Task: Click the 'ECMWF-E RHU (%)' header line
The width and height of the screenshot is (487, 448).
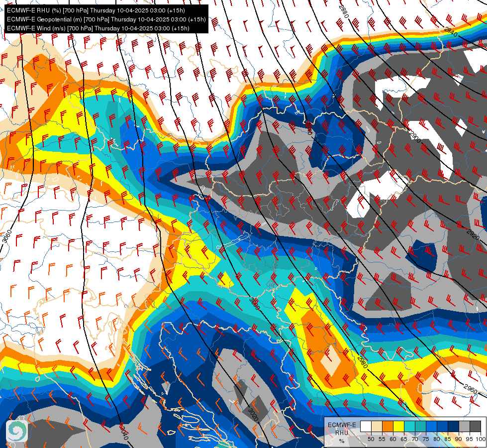Action: [x=96, y=10]
